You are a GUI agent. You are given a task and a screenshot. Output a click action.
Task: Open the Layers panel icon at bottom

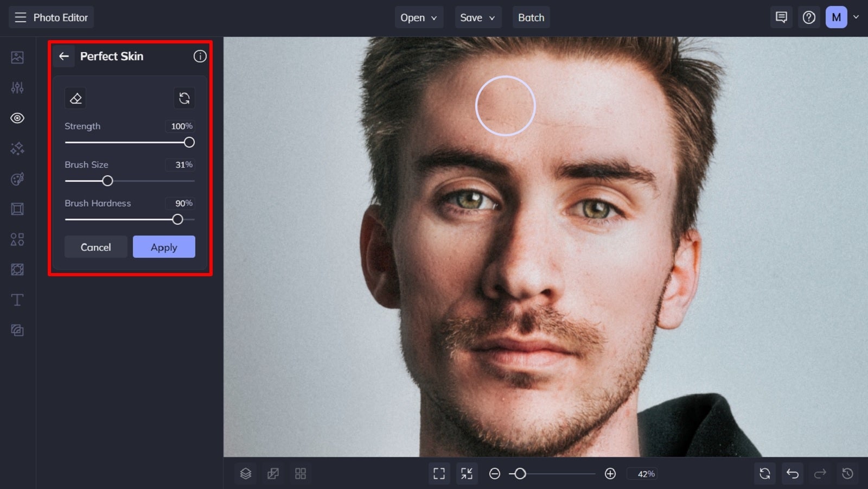click(246, 474)
